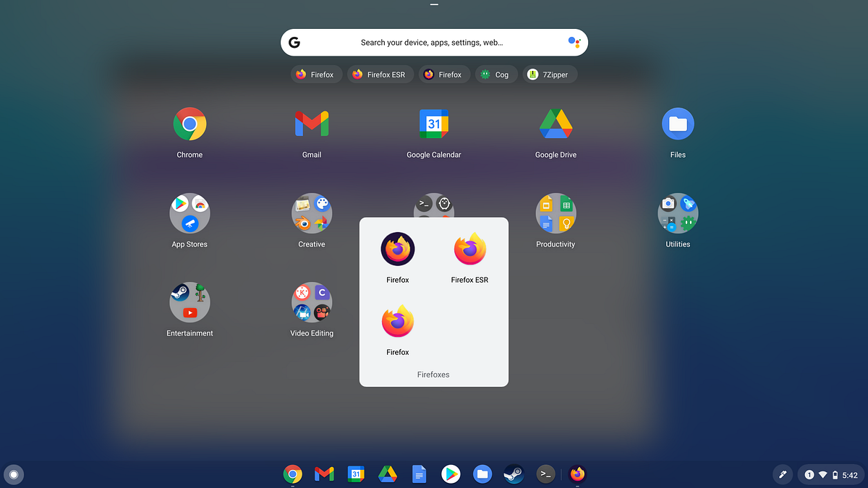Switch to Firefox on the shelf
868x488 pixels.
(x=577, y=474)
